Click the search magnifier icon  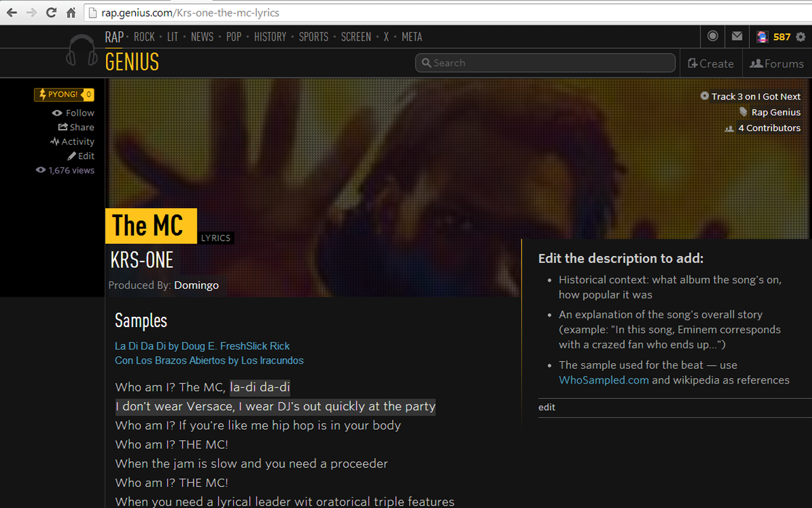426,63
